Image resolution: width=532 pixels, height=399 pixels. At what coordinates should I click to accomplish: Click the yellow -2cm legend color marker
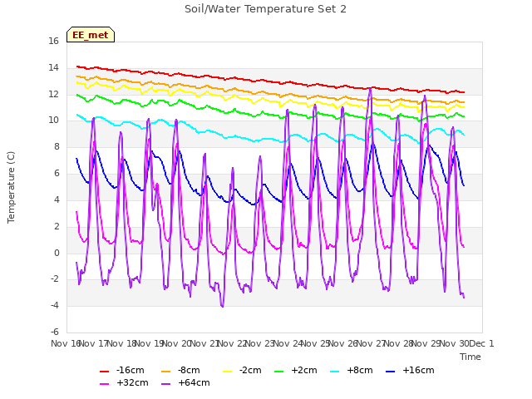(x=227, y=372)
